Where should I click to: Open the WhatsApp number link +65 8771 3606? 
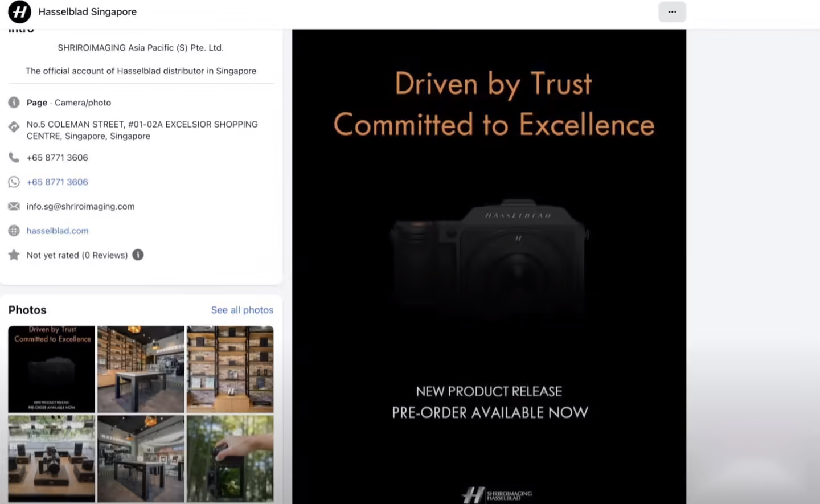click(x=58, y=182)
